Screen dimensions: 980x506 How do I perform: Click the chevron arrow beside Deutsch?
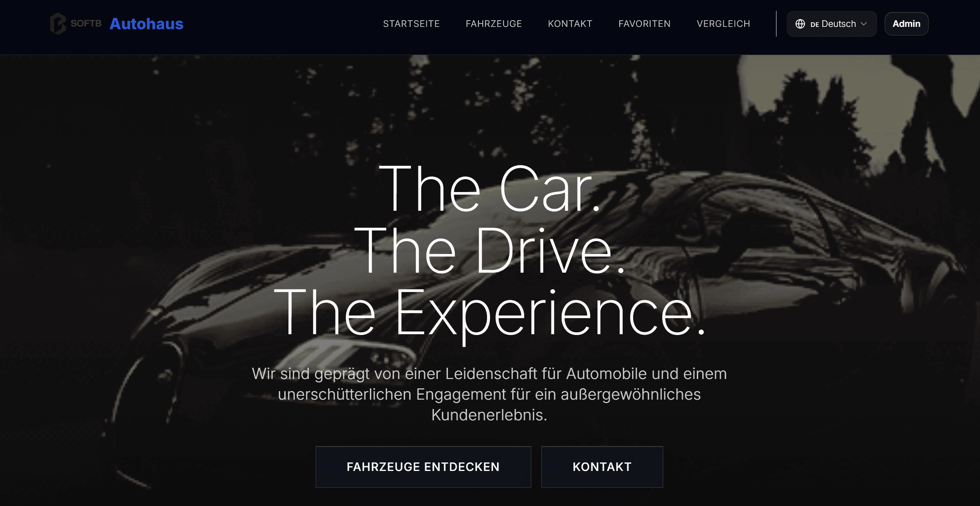tap(864, 24)
